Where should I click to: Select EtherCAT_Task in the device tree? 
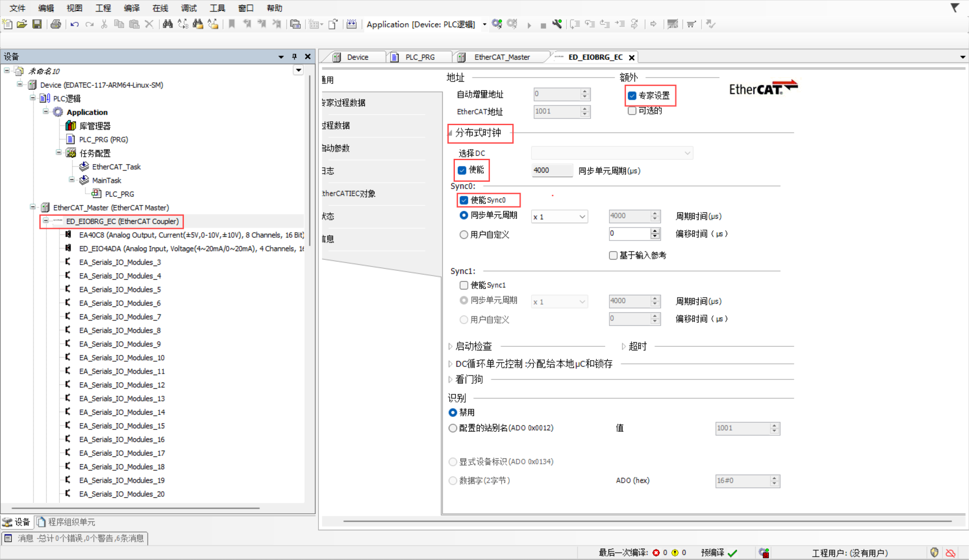tap(116, 167)
